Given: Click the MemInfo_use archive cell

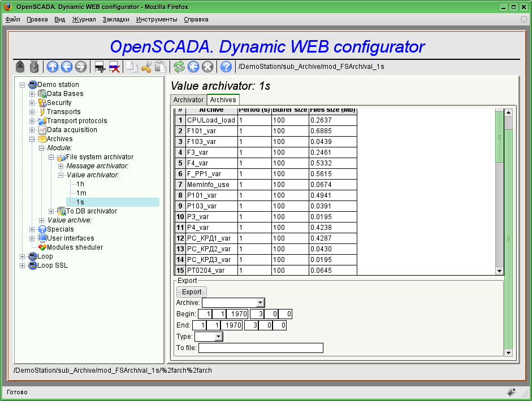Looking at the screenshot, I should click(211, 185).
